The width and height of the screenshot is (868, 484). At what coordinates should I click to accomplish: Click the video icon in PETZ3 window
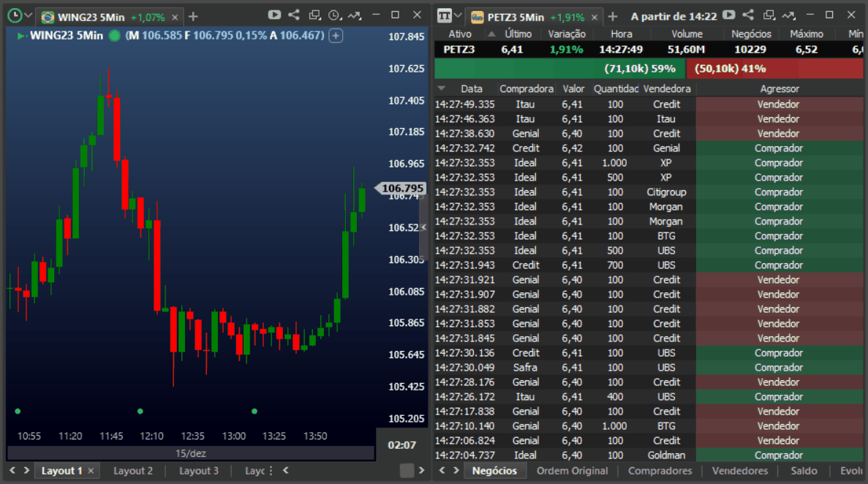[728, 15]
